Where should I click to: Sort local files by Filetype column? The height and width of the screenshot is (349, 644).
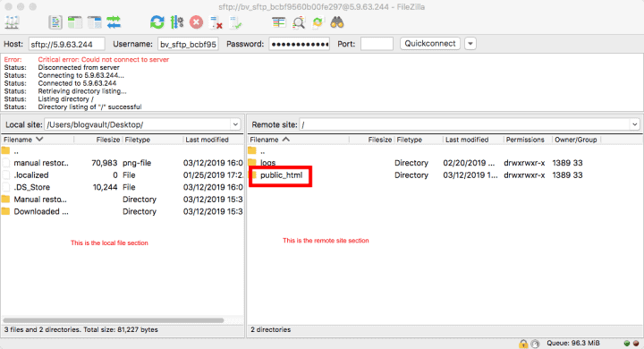pyautogui.click(x=152, y=140)
